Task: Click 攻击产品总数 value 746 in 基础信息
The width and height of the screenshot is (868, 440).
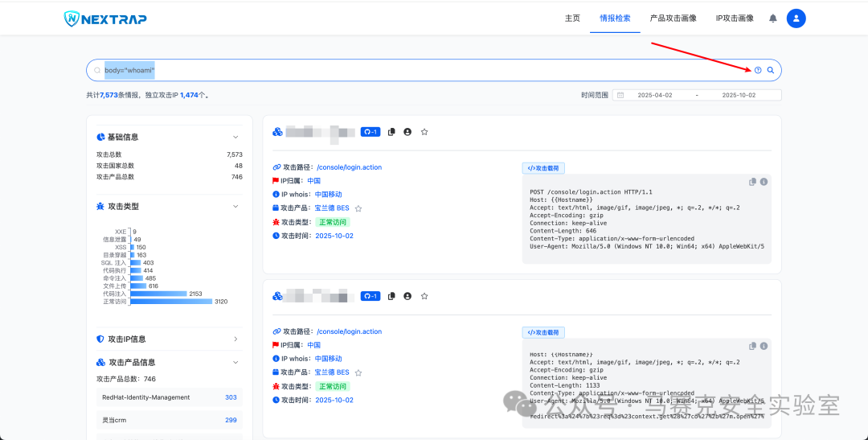Action: point(237,177)
